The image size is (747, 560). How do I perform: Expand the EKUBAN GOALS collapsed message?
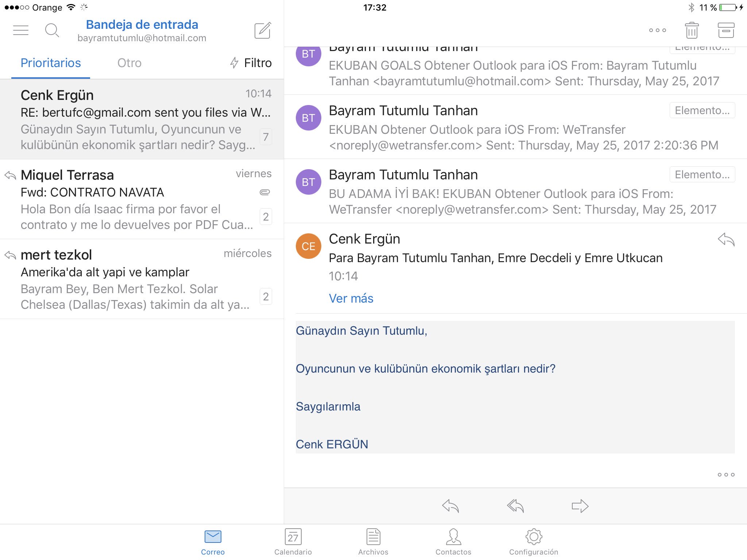point(515,71)
